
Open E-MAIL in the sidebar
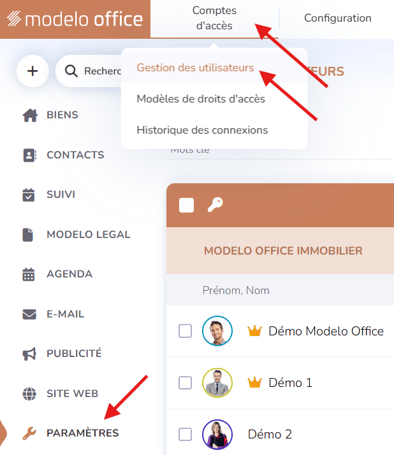pyautogui.click(x=65, y=314)
